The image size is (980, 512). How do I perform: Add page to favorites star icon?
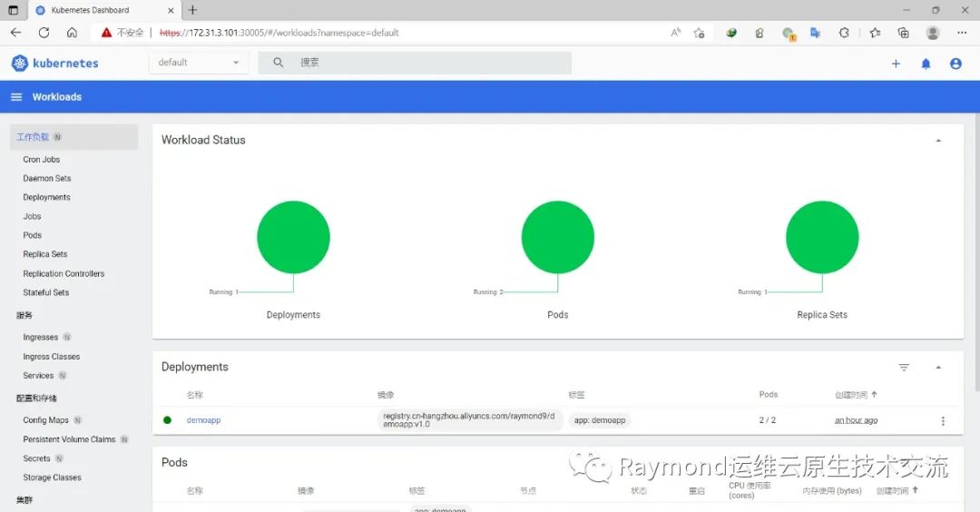[699, 33]
